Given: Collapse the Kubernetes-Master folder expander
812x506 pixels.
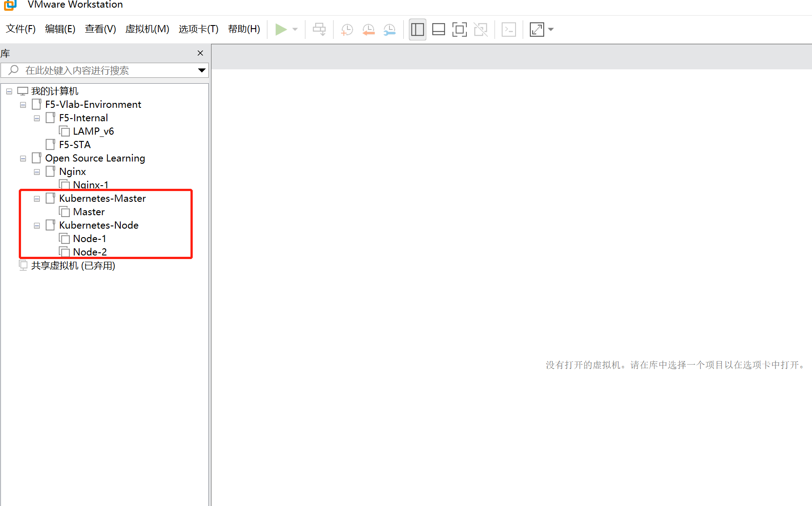Looking at the screenshot, I should [37, 199].
